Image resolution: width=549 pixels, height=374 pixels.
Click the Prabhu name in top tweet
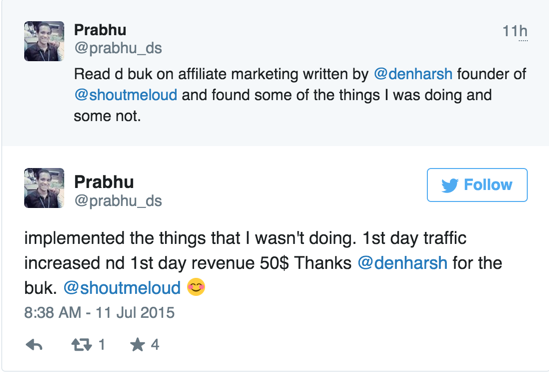click(x=100, y=30)
